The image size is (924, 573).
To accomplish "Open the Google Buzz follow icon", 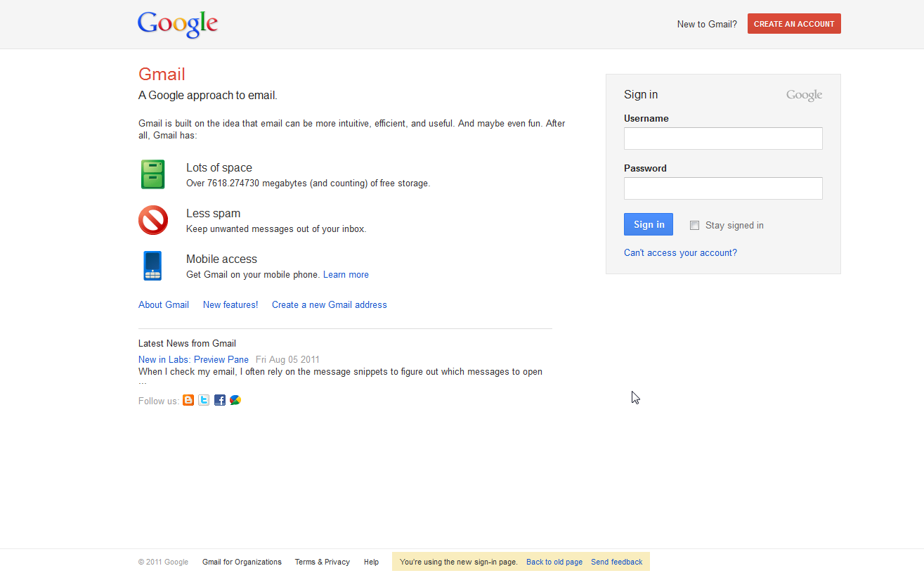I will tap(235, 400).
